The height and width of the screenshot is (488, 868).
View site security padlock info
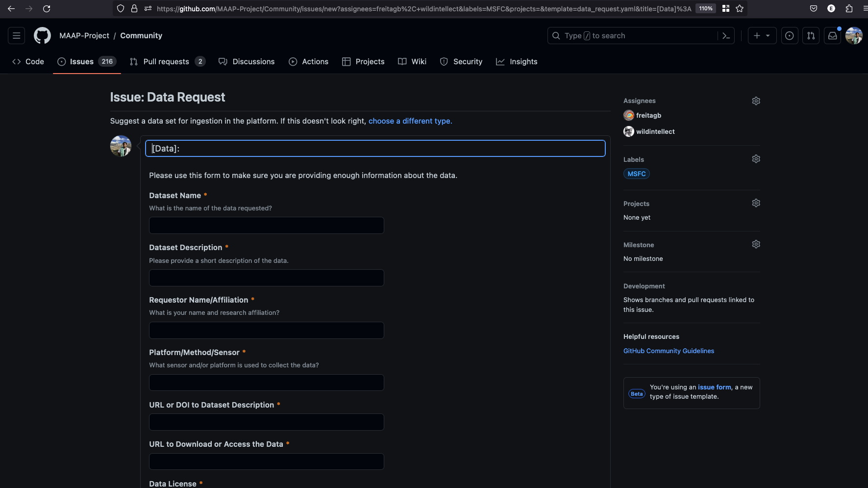(x=134, y=8)
